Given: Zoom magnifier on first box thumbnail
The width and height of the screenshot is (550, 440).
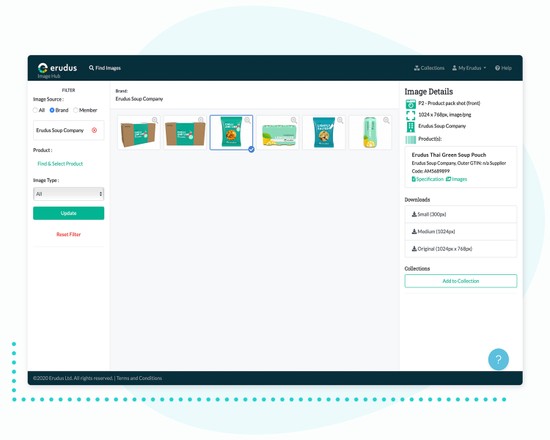Looking at the screenshot, I should [x=155, y=120].
